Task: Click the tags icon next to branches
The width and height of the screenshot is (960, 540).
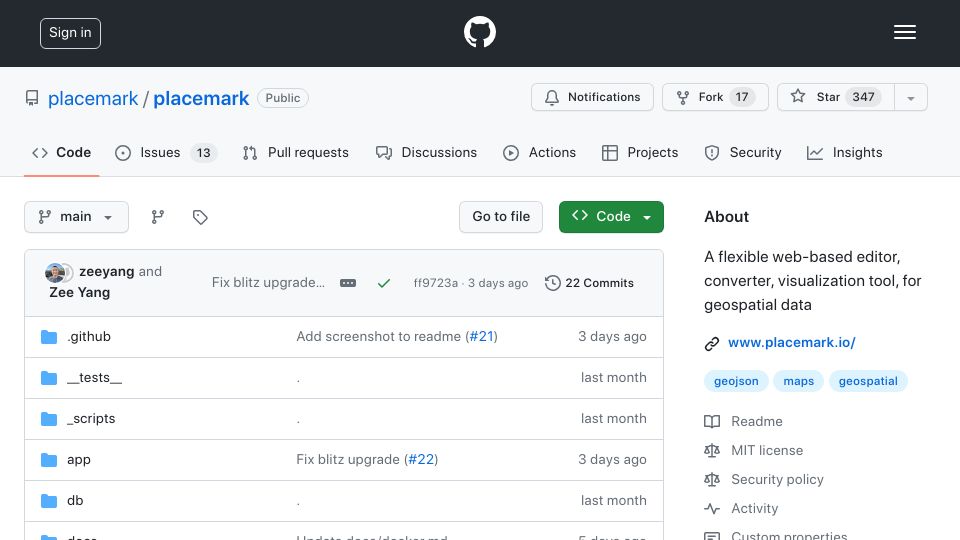Action: (x=200, y=217)
